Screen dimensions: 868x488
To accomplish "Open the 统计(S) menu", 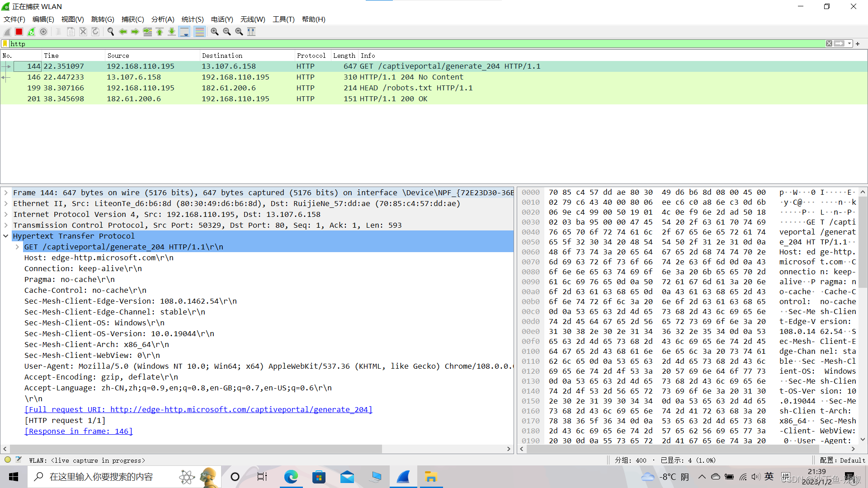I will (193, 19).
